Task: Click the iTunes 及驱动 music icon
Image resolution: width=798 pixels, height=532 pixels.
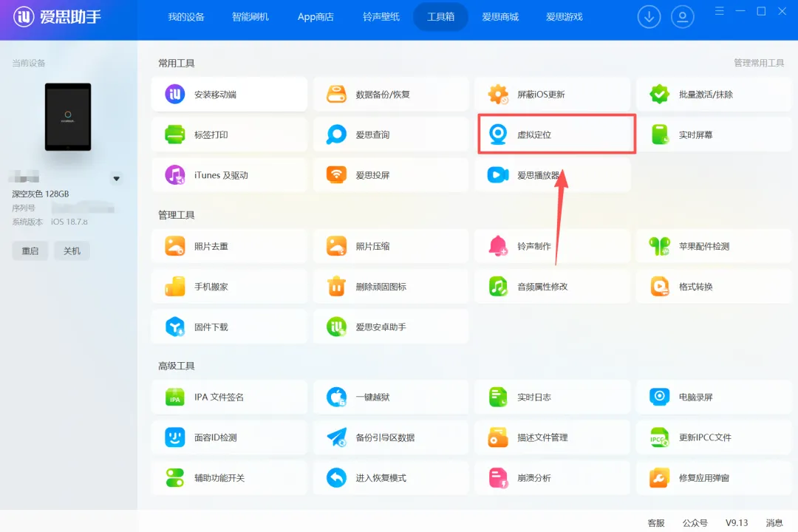Action: (174, 175)
